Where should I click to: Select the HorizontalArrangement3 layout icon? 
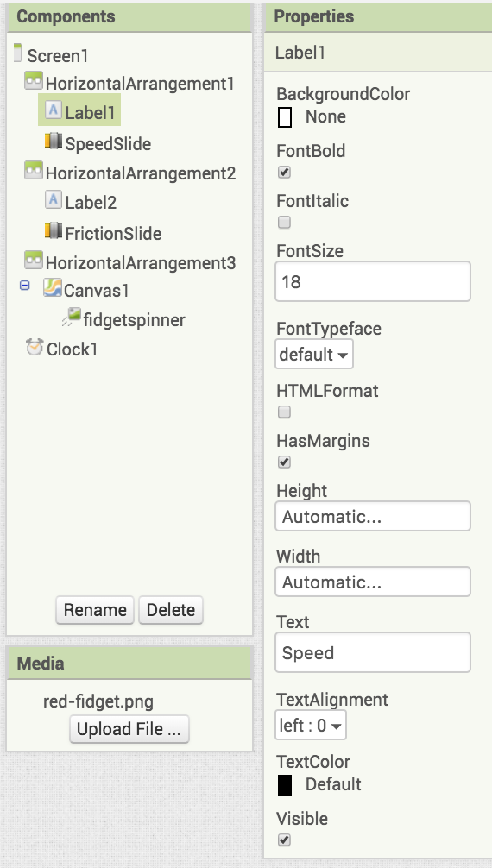tap(34, 260)
